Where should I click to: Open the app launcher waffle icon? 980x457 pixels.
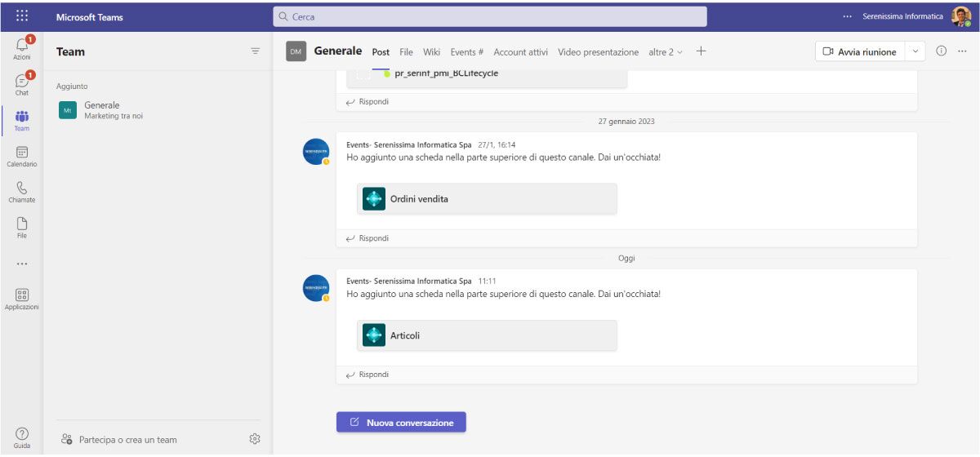tap(22, 16)
